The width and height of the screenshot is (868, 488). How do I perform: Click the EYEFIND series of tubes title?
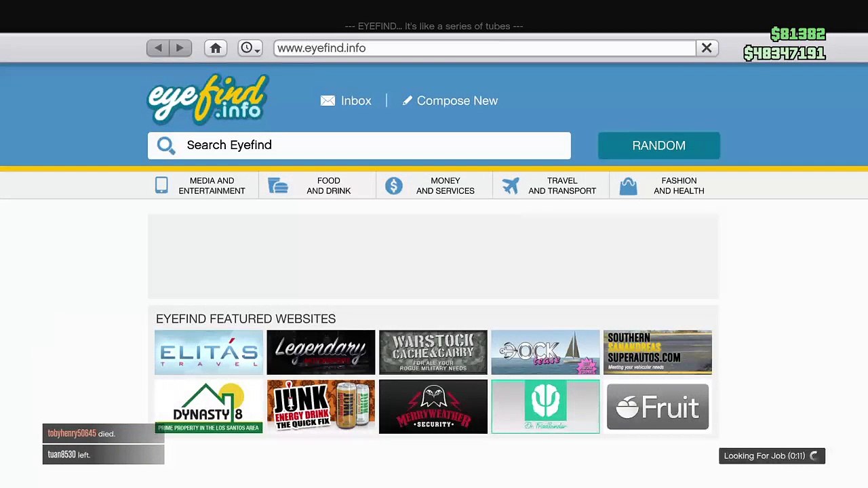point(434,26)
